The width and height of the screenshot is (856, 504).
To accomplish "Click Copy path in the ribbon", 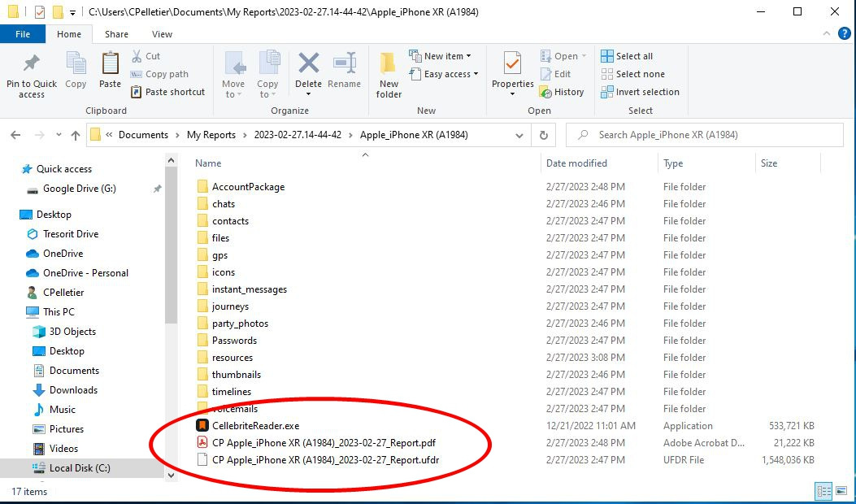I will click(159, 74).
